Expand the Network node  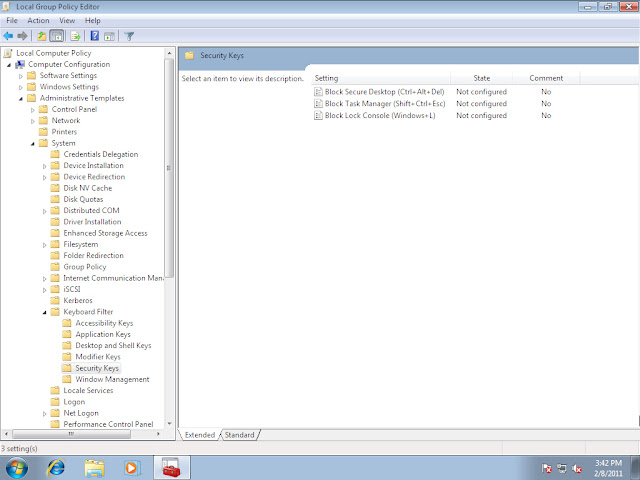(33, 121)
